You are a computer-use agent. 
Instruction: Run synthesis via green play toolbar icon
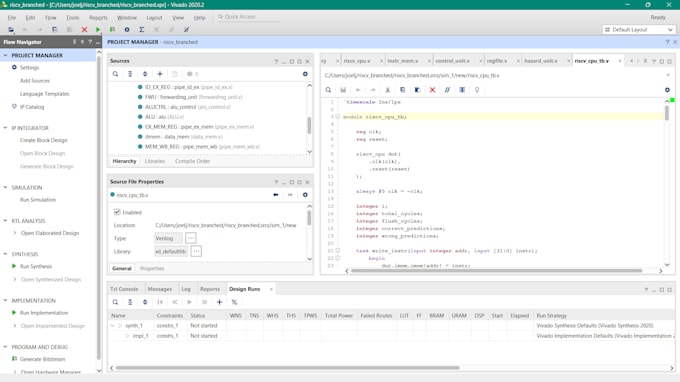click(x=98, y=29)
